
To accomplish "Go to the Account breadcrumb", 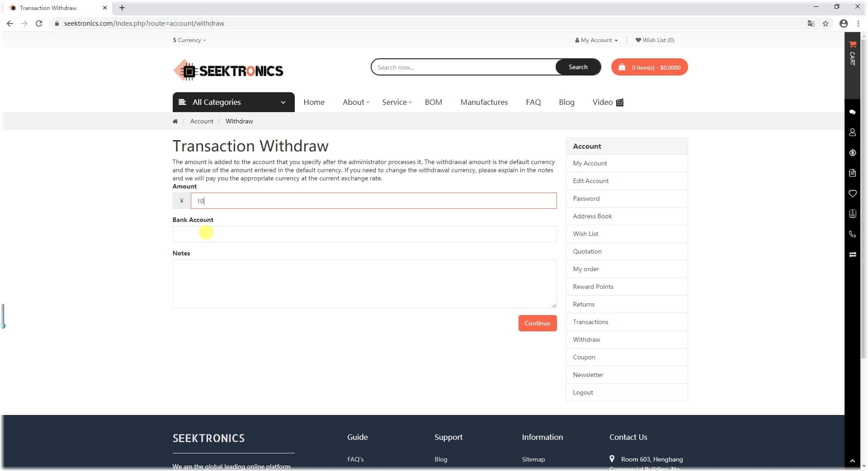I will point(202,121).
